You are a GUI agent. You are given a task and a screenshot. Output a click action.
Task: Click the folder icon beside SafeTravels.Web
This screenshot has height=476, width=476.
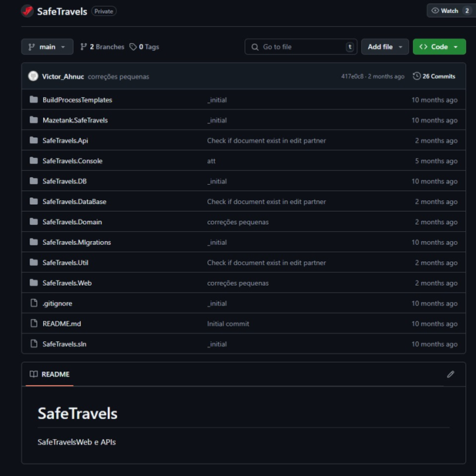(x=34, y=283)
